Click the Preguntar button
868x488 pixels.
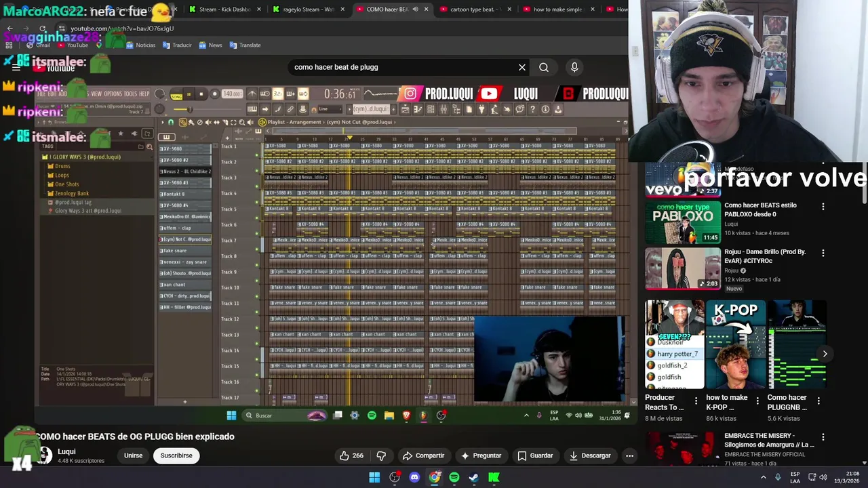(x=481, y=455)
